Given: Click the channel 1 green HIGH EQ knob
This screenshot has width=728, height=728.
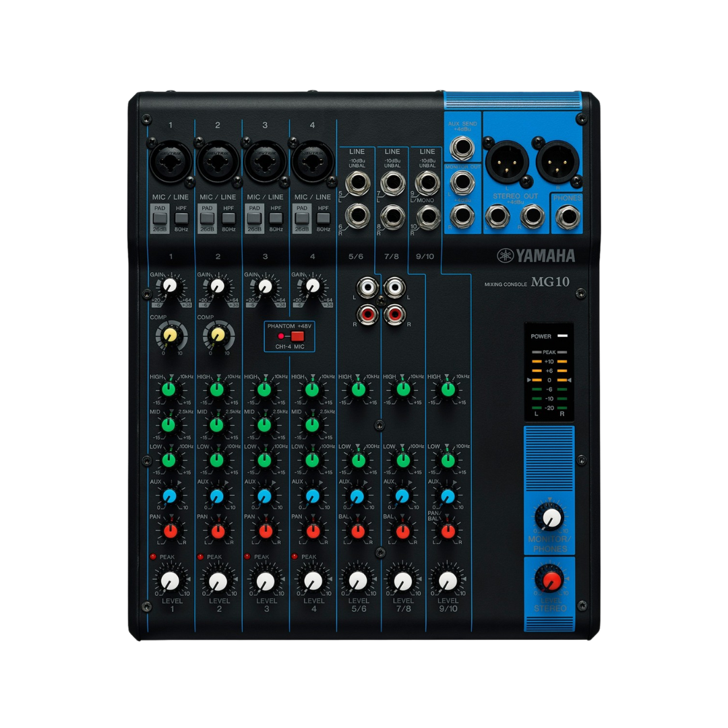Looking at the screenshot, I should 169,389.
